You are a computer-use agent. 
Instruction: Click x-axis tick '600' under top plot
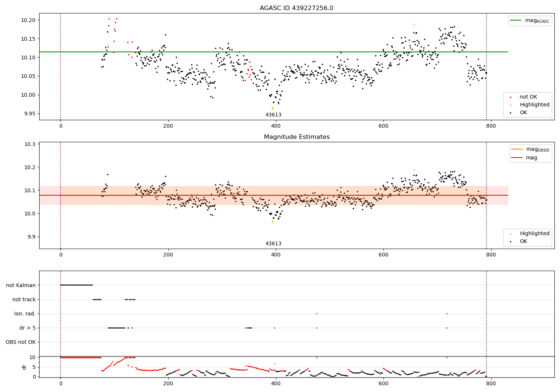[x=383, y=126]
